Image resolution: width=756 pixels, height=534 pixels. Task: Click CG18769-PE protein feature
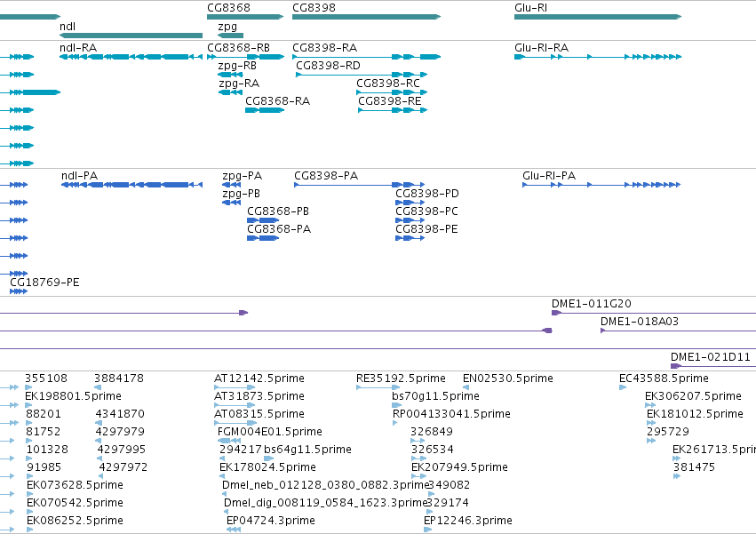[19, 291]
